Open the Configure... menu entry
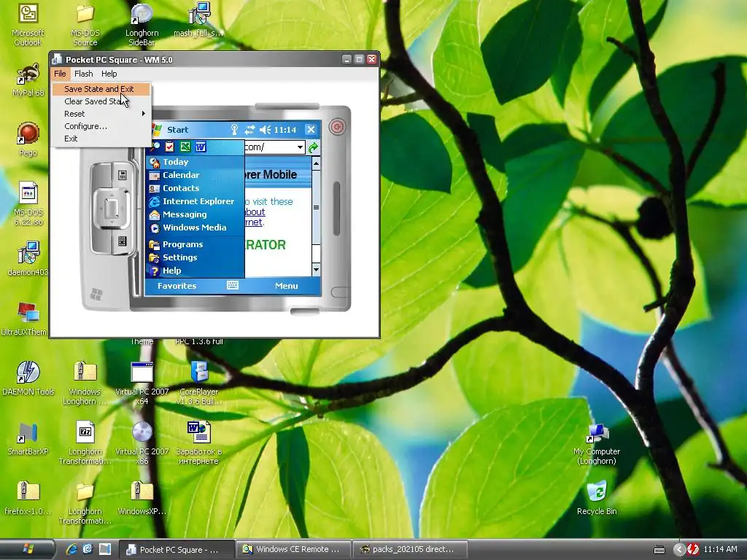747x560 pixels. (x=101, y=126)
